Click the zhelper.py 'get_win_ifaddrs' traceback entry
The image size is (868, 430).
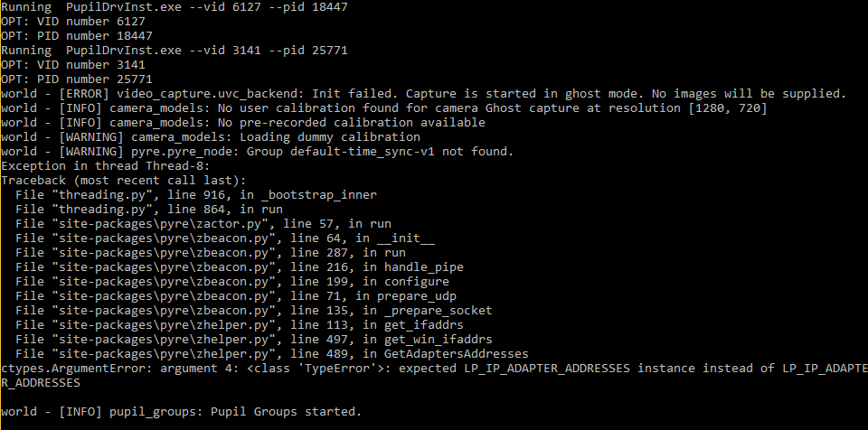coord(254,339)
